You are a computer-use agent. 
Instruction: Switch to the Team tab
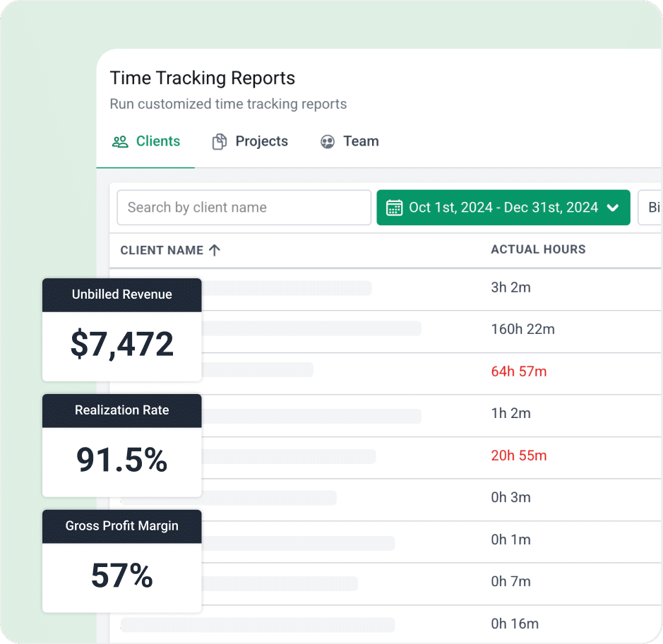(350, 141)
